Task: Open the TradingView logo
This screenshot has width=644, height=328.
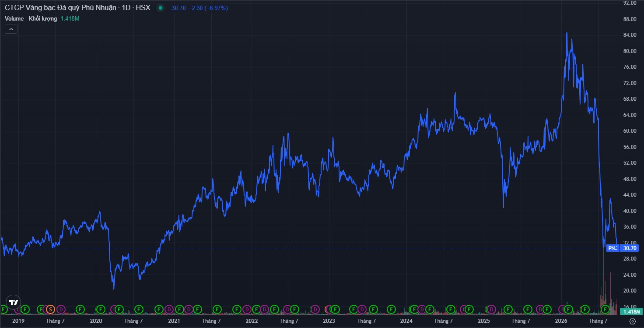Action: tap(14, 302)
